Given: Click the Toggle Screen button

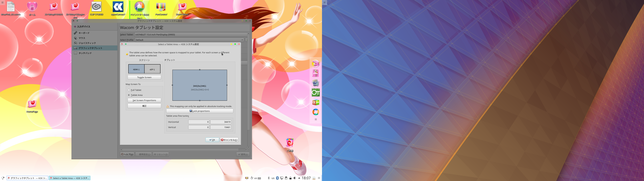Looking at the screenshot, I should pyautogui.click(x=144, y=77).
